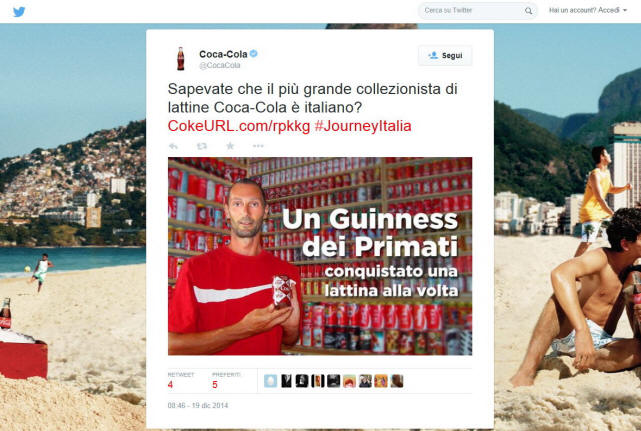The image size is (641, 431).
Task: Focus the 'Cerca su Twitter' search field
Action: coord(472,11)
